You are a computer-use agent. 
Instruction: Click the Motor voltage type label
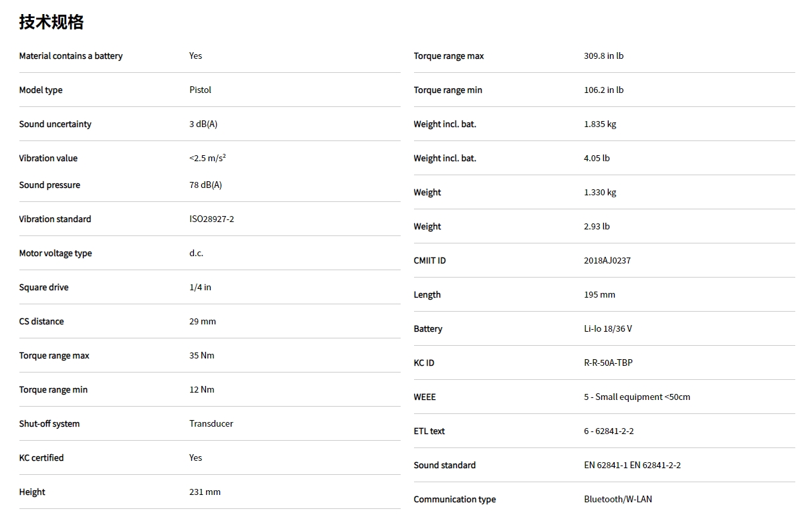pyautogui.click(x=56, y=253)
